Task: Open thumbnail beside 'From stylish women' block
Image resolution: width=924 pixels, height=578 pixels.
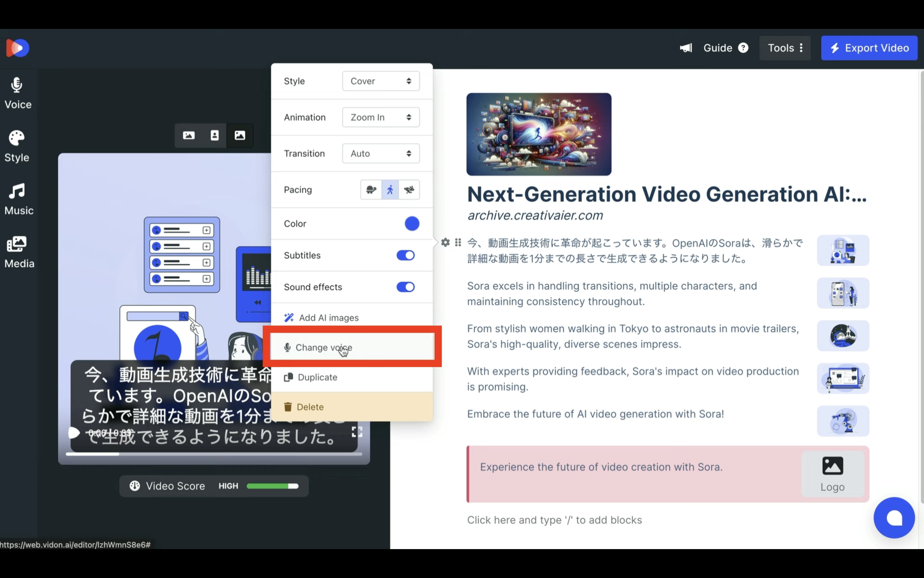Action: 843,336
